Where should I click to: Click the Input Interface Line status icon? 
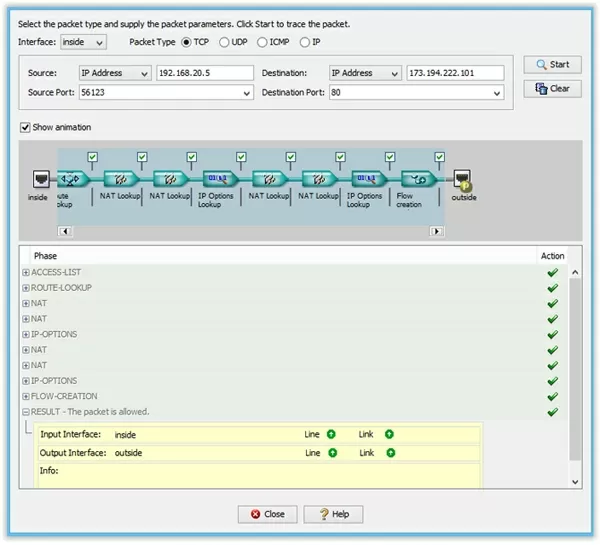pyautogui.click(x=331, y=435)
